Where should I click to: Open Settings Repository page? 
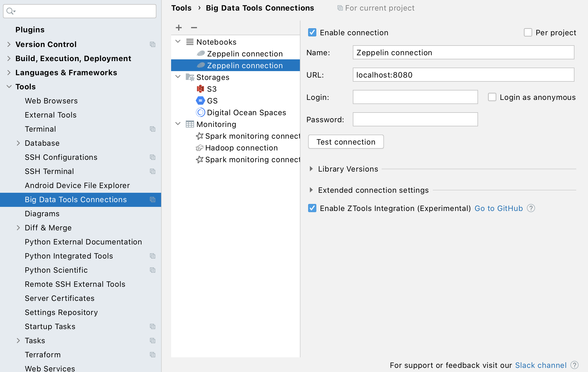[61, 312]
